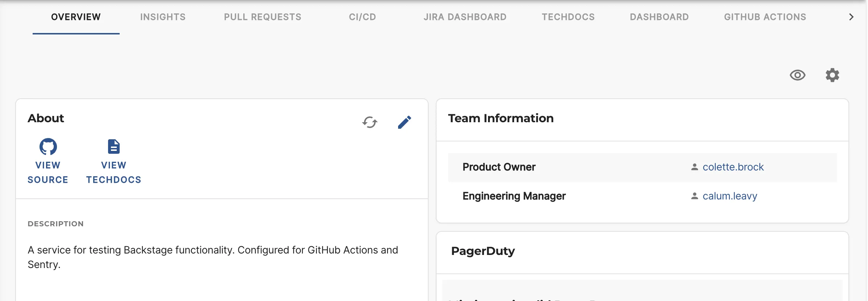Image resolution: width=868 pixels, height=301 pixels.
Task: Open the TechDocs tab
Action: click(x=568, y=17)
